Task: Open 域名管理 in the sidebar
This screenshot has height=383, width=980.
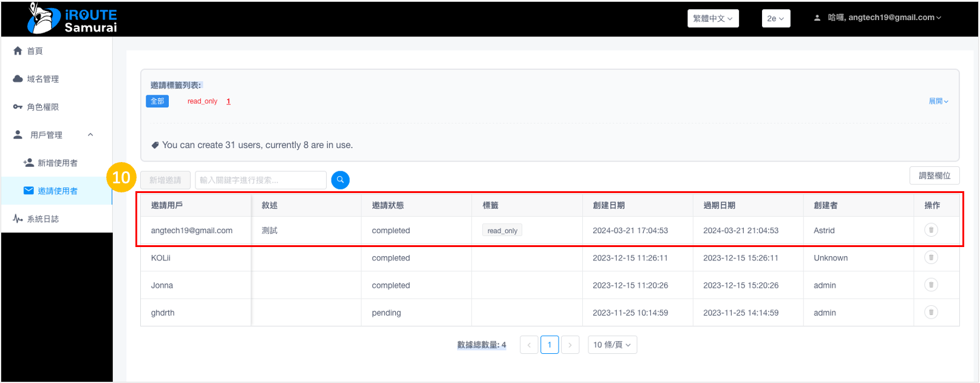Action: point(43,79)
